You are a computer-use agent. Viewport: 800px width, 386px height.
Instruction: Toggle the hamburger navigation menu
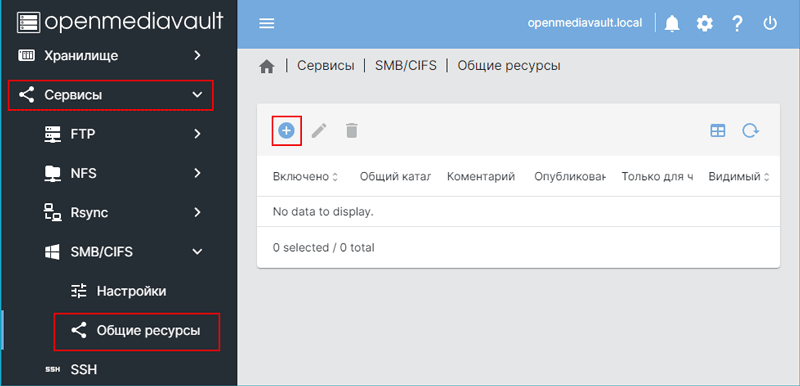[x=267, y=23]
